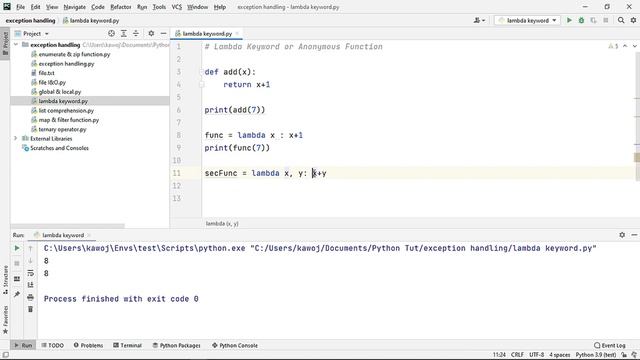Go to next highlighted warning arrow

[x=635, y=46]
